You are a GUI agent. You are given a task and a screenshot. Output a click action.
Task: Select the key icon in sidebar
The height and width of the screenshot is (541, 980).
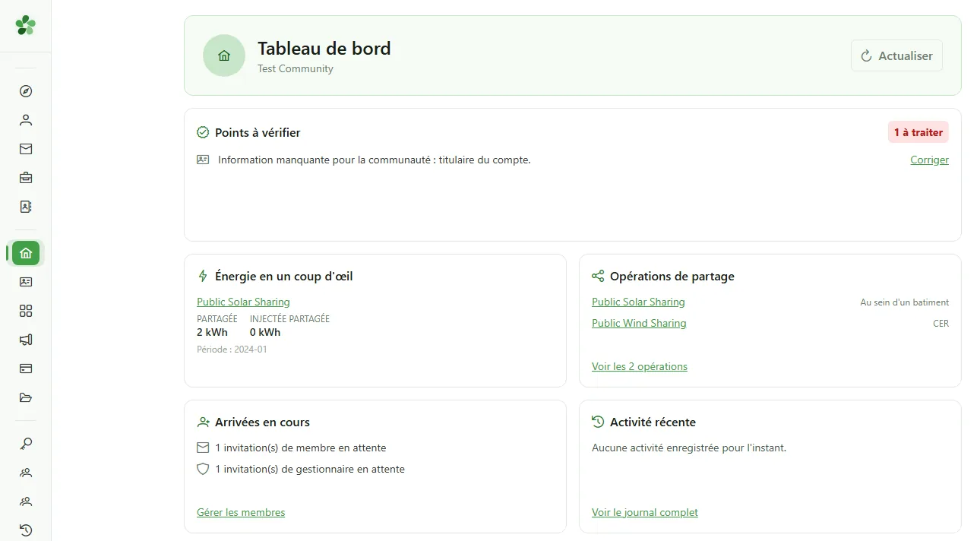26,444
